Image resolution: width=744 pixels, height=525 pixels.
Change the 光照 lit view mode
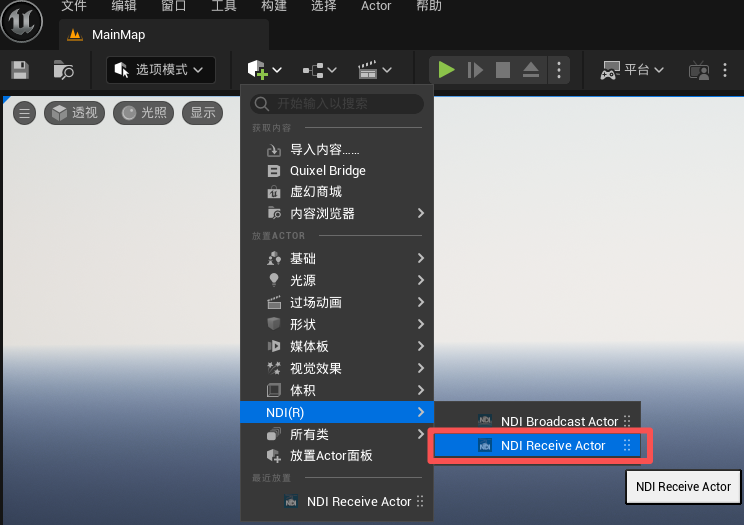143,113
